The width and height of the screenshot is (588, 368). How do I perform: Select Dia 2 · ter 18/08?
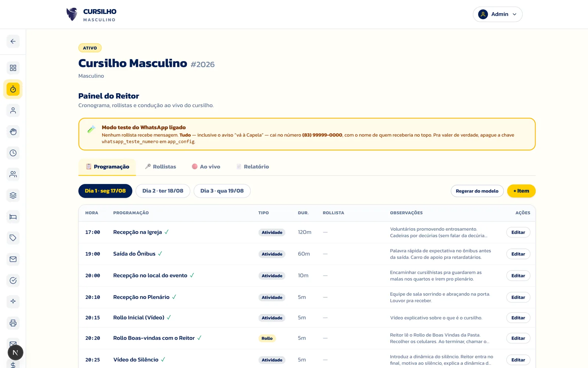pyautogui.click(x=163, y=191)
